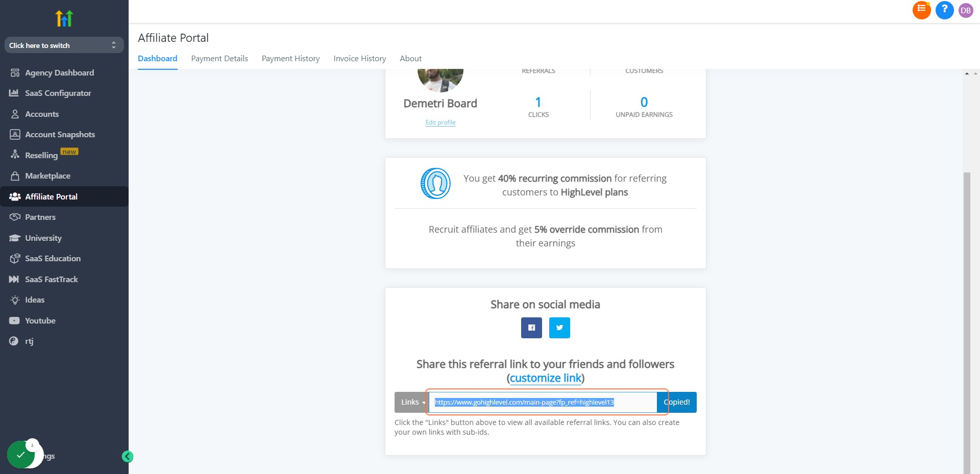
Task: Open Marketplace bag icon
Action: (15, 176)
